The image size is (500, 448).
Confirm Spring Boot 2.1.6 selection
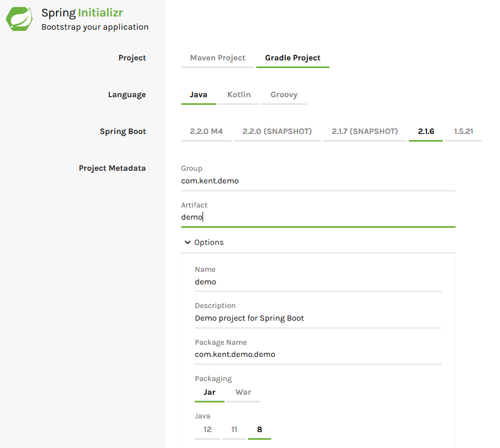pyautogui.click(x=425, y=131)
